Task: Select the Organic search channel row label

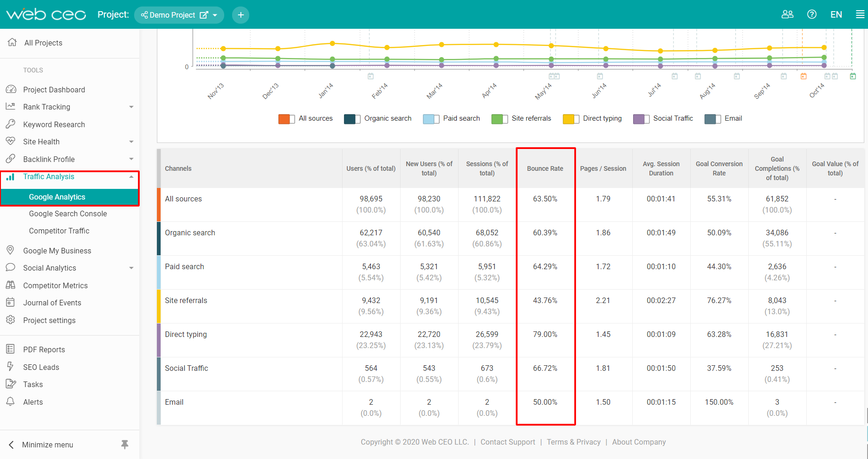Action: point(190,233)
